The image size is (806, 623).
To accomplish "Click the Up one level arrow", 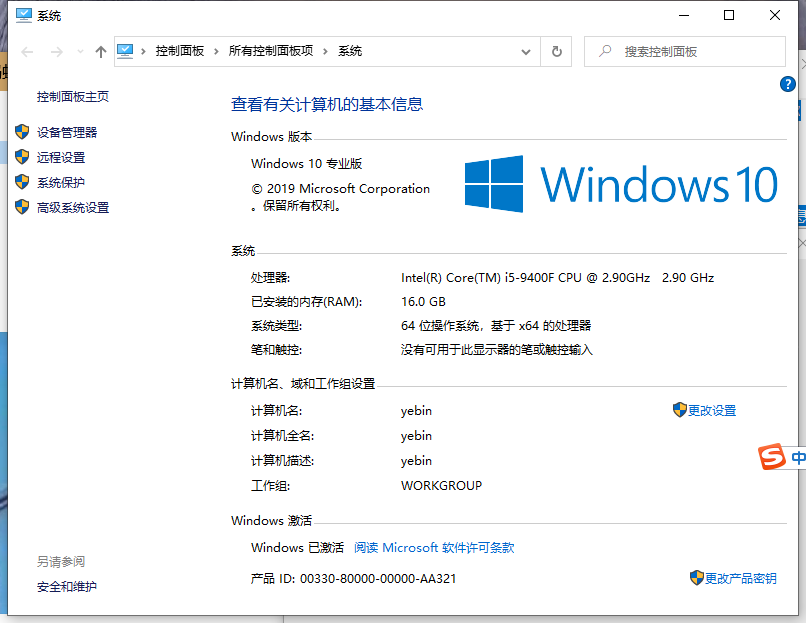I will click(100, 52).
